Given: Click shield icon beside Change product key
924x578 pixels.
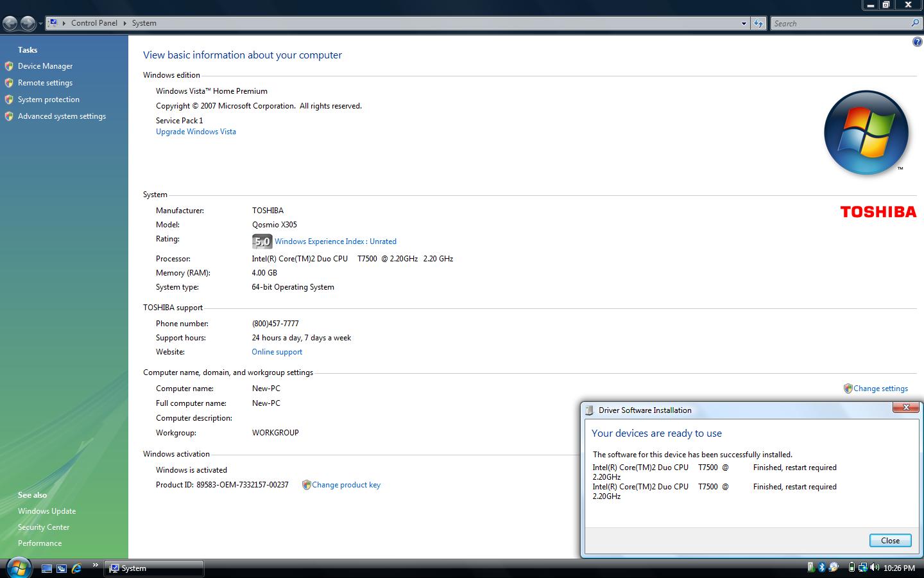Looking at the screenshot, I should (x=306, y=485).
